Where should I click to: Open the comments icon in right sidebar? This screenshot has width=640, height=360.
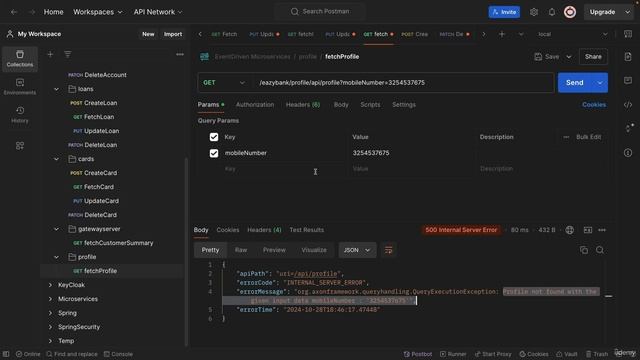tap(628, 80)
